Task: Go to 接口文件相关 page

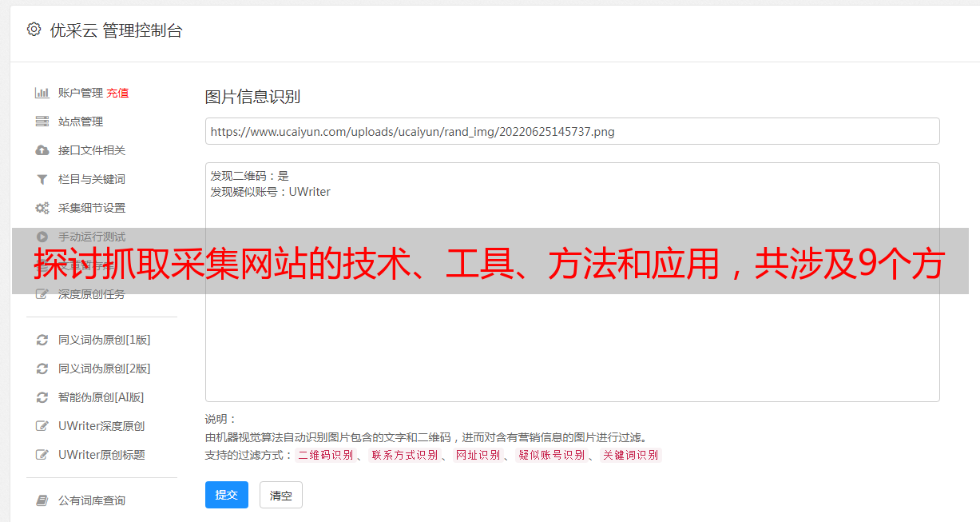Action: click(x=92, y=150)
